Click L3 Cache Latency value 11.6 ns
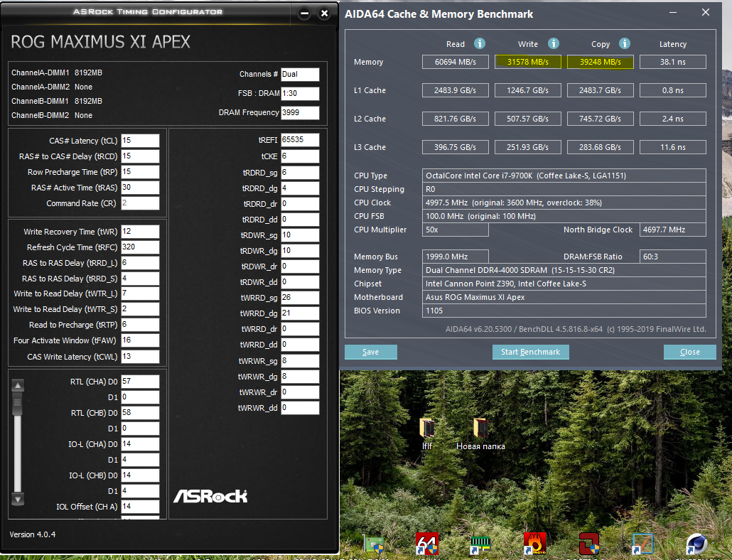Screen dimensions: 732x560 pos(673,147)
